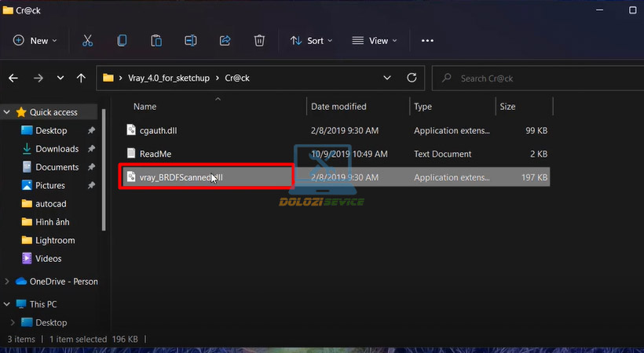The height and width of the screenshot is (353, 644).
Task: Open the Sort options dropdown
Action: click(x=311, y=41)
